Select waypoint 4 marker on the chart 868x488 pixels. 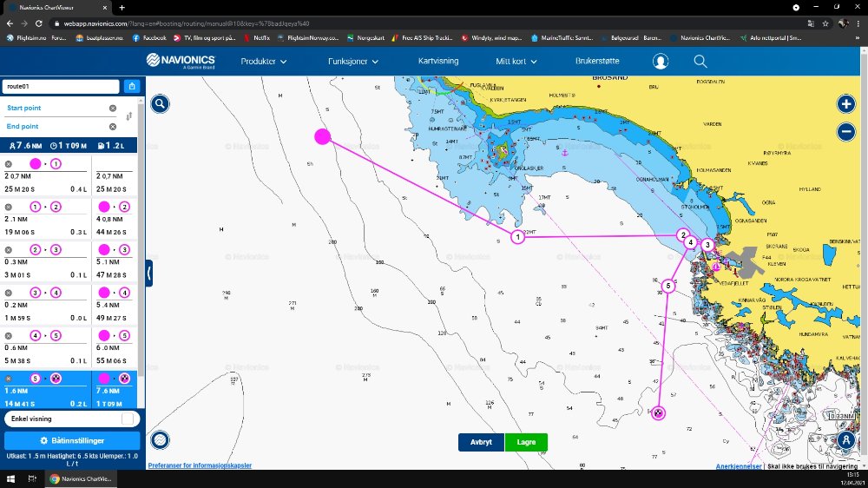click(690, 242)
